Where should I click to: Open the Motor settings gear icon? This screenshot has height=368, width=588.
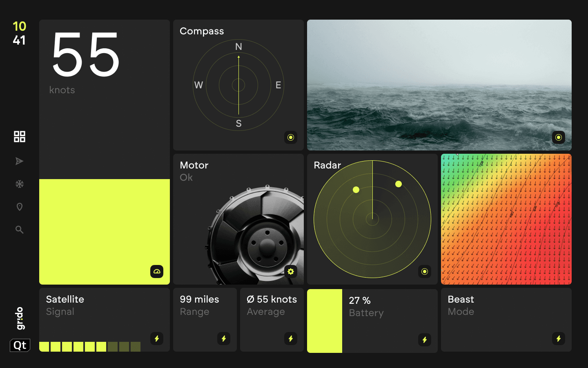(x=291, y=272)
